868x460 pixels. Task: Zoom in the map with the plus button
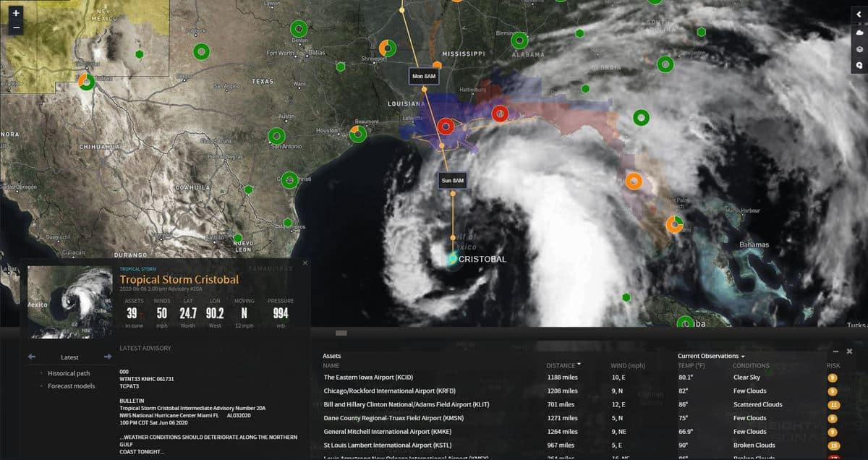coord(16,13)
